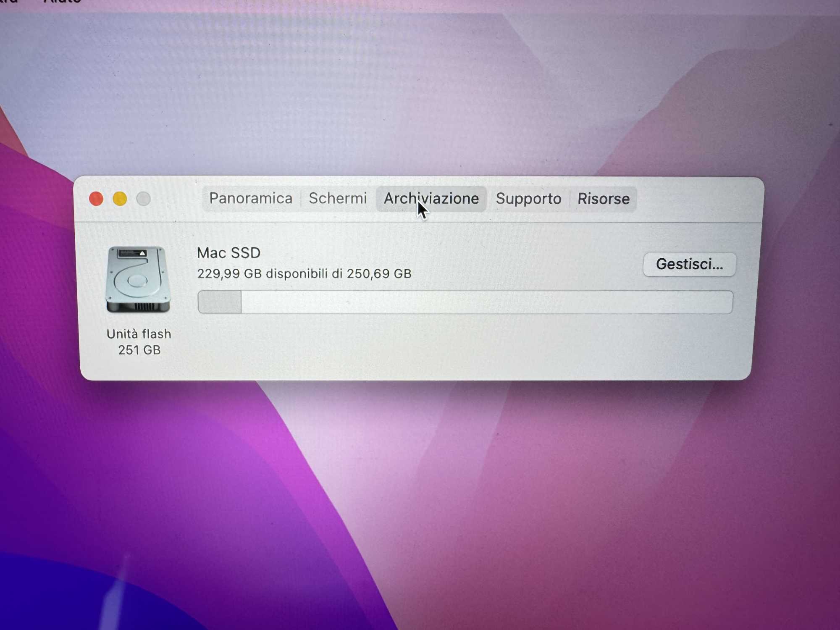Open the Aiuto menu in menu bar
The height and width of the screenshot is (630, 840).
click(x=62, y=2)
